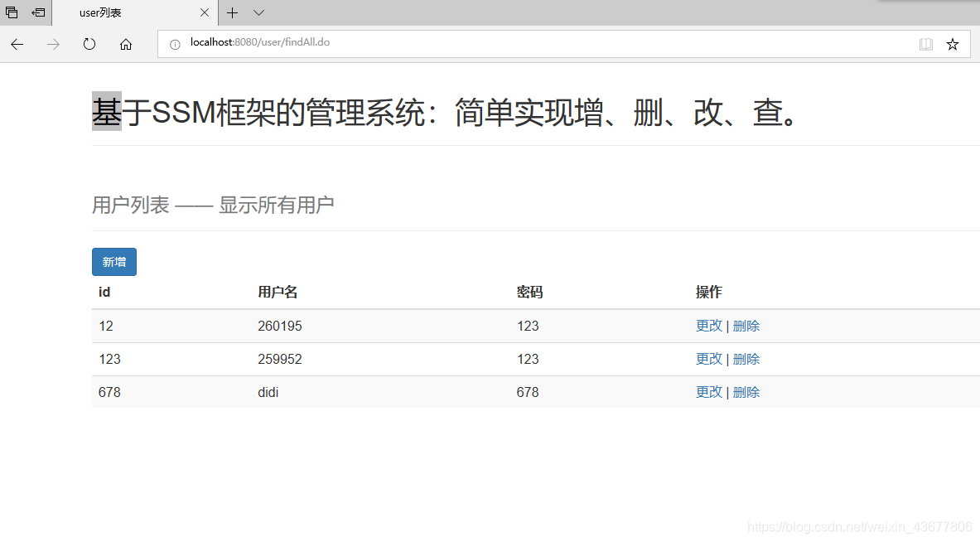The width and height of the screenshot is (980, 542).
Task: Expand the tab preview chevron
Action: coord(258,12)
